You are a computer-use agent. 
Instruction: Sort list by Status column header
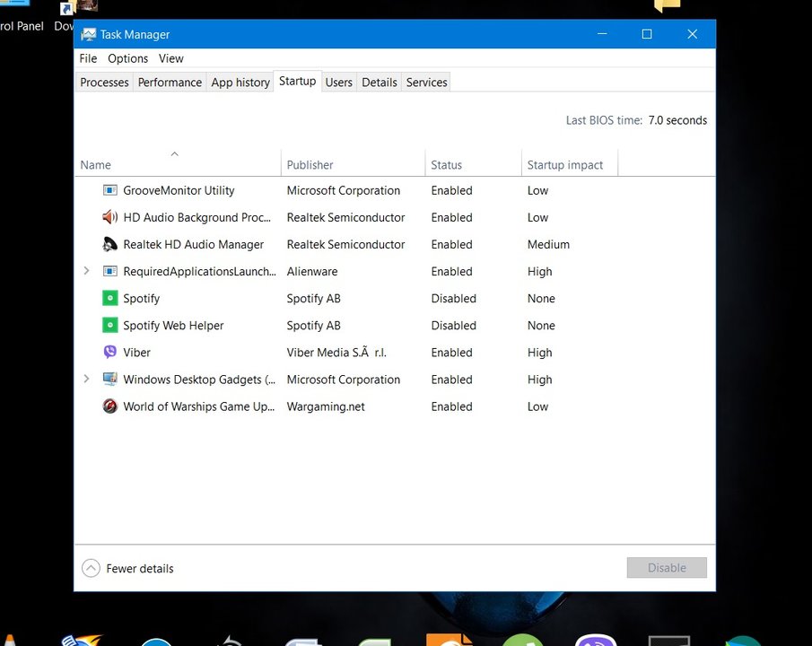447,165
